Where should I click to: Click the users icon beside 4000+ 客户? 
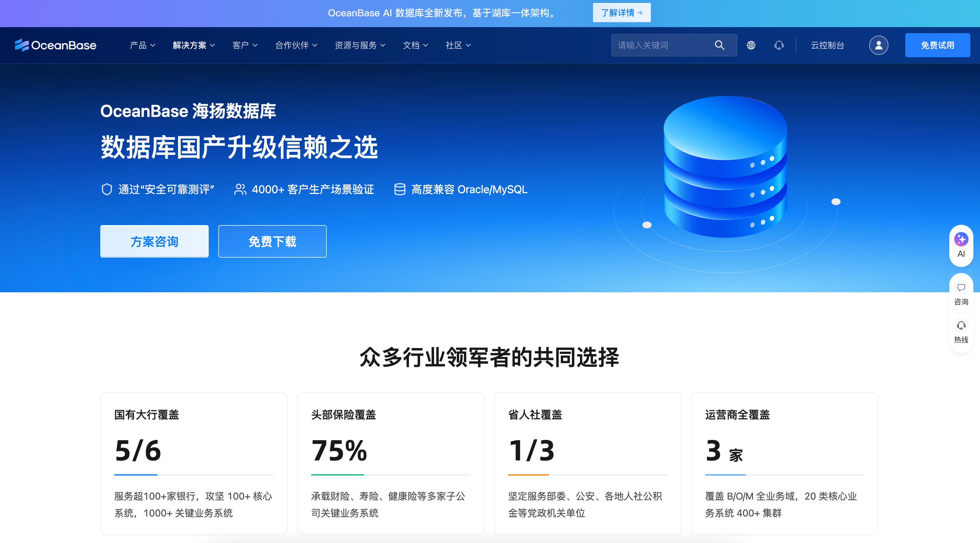[x=240, y=189]
